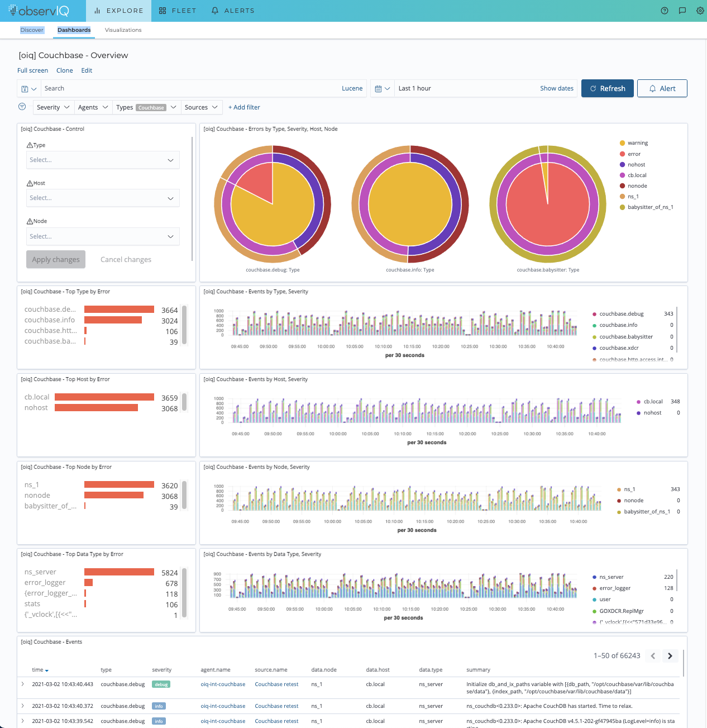
Task: Toggle couchbase.xdcr series in legend
Action: [615, 348]
